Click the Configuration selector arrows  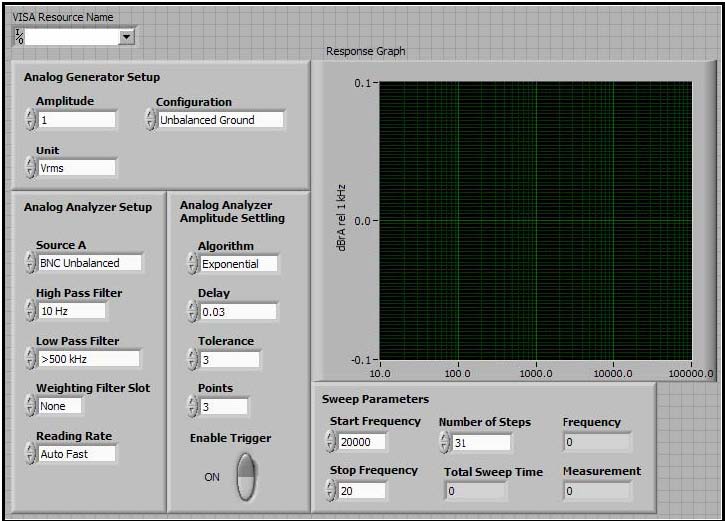coord(150,120)
